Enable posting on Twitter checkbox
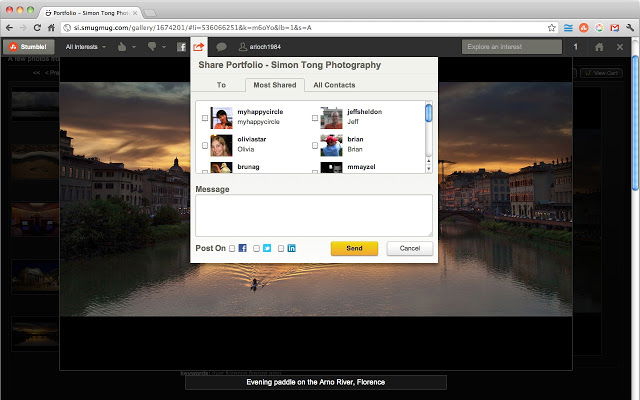The height and width of the screenshot is (400, 640). pos(256,248)
